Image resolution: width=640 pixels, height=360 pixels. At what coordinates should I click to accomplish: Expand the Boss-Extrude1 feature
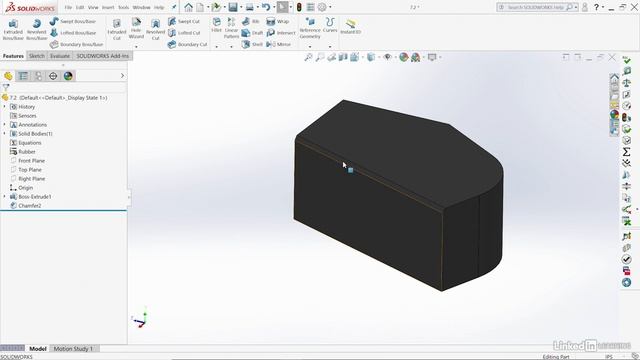pos(4,196)
